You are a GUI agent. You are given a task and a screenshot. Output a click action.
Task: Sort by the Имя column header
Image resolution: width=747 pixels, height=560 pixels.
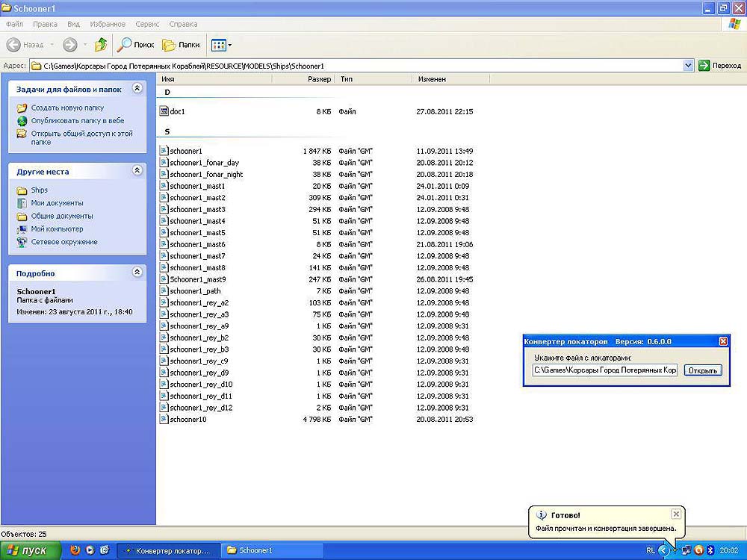point(214,79)
